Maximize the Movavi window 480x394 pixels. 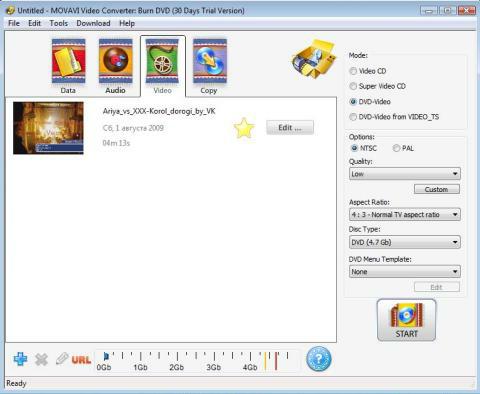[x=447, y=11]
